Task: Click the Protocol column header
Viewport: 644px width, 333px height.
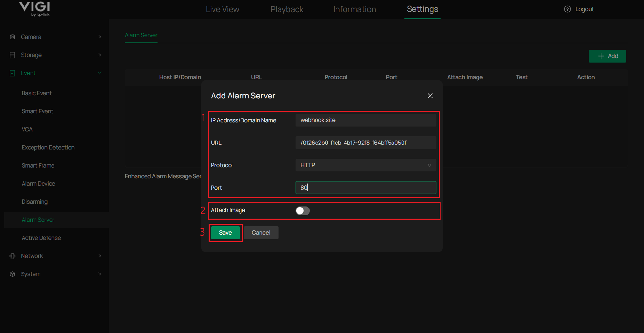Action: click(x=336, y=77)
